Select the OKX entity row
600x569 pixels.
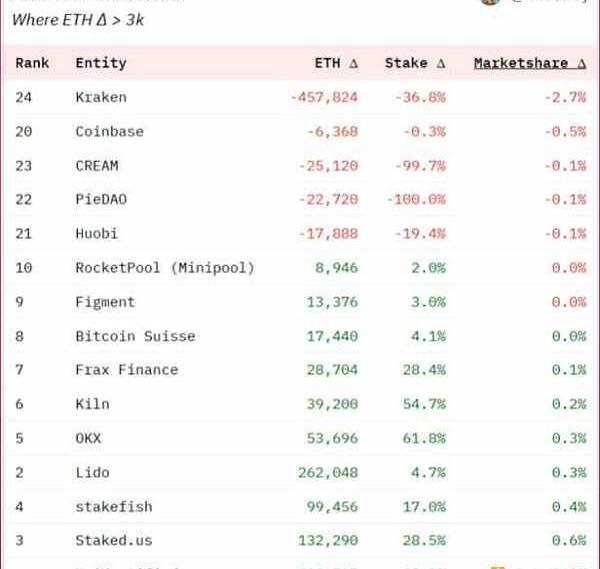[x=88, y=437]
